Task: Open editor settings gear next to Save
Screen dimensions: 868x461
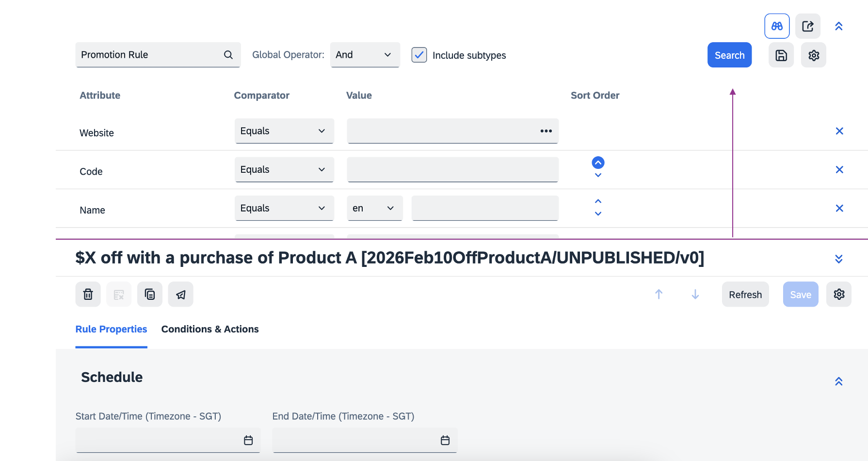Action: [x=838, y=295]
